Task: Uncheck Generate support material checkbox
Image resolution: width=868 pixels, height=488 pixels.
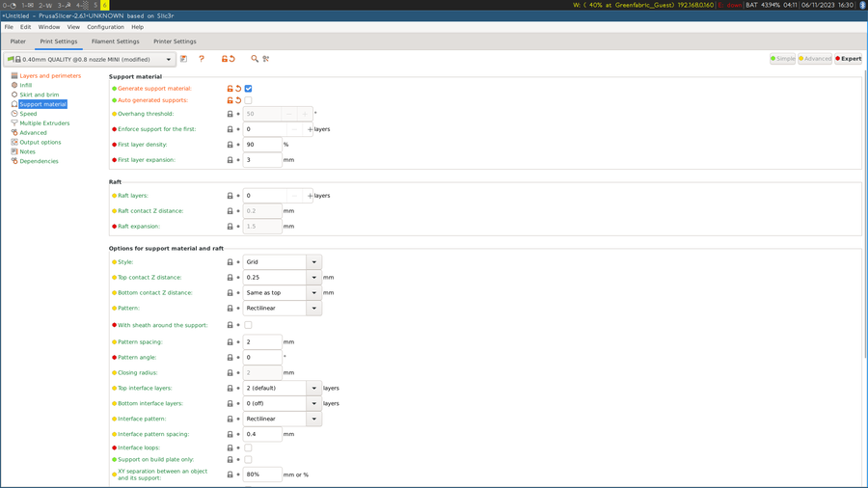Action: 248,89
